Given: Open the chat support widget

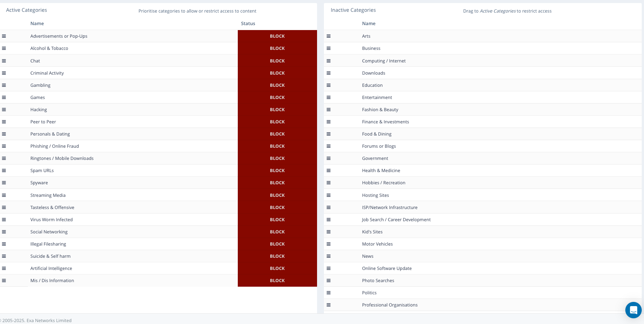Looking at the screenshot, I should pos(633,310).
